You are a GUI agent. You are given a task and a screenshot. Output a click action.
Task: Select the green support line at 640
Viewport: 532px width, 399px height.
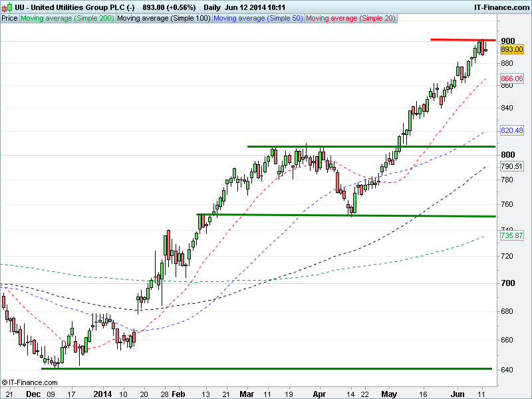click(266, 368)
